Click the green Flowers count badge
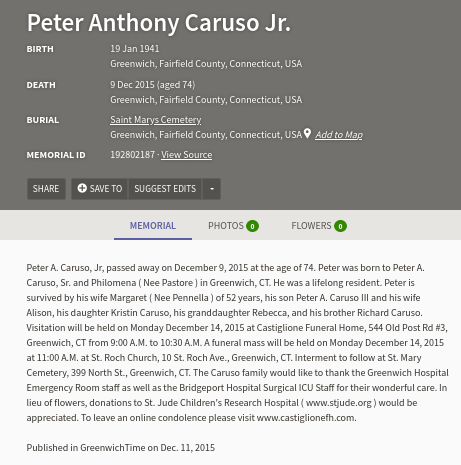Viewport: 461px width, 465px height. (x=340, y=226)
